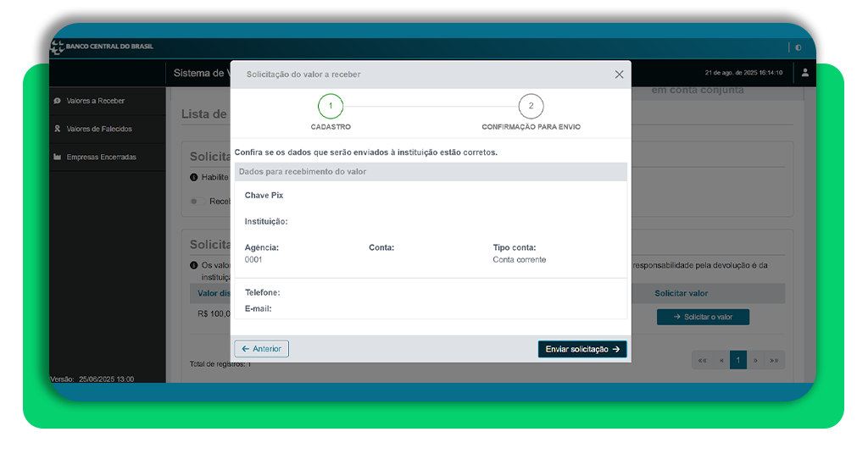The width and height of the screenshot is (868, 454).
Task: Open the user profile icon
Action: [804, 73]
